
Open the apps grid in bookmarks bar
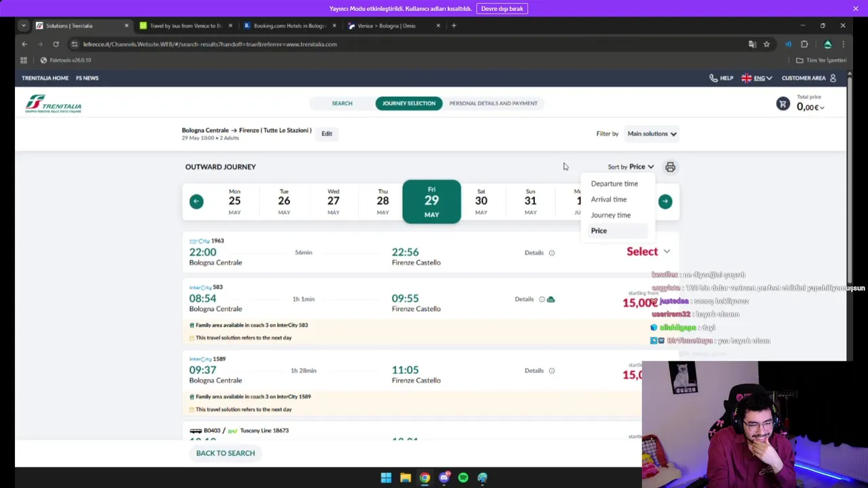click(24, 60)
